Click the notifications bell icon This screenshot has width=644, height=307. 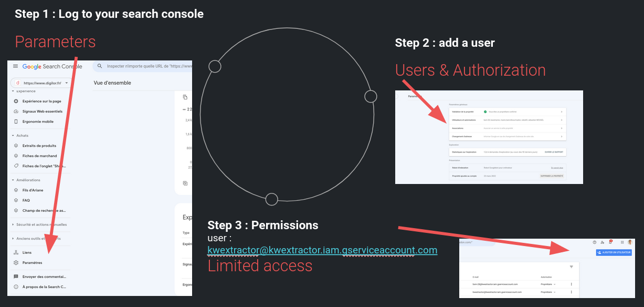(610, 242)
